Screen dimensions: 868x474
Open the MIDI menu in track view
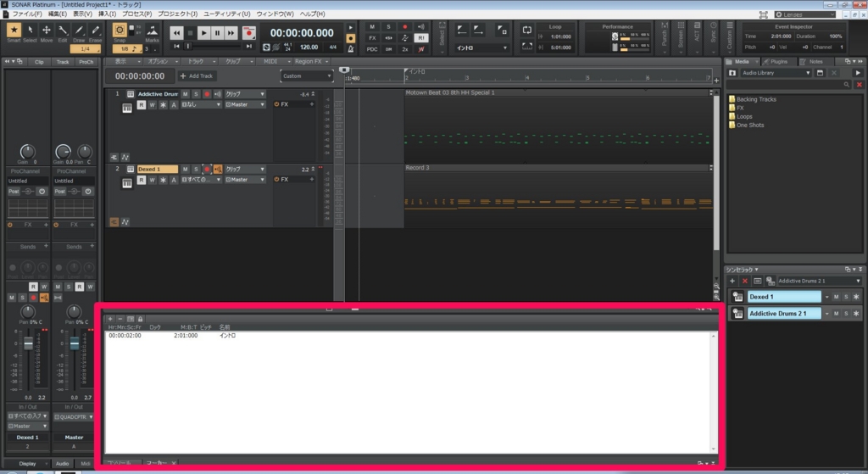pyautogui.click(x=275, y=61)
